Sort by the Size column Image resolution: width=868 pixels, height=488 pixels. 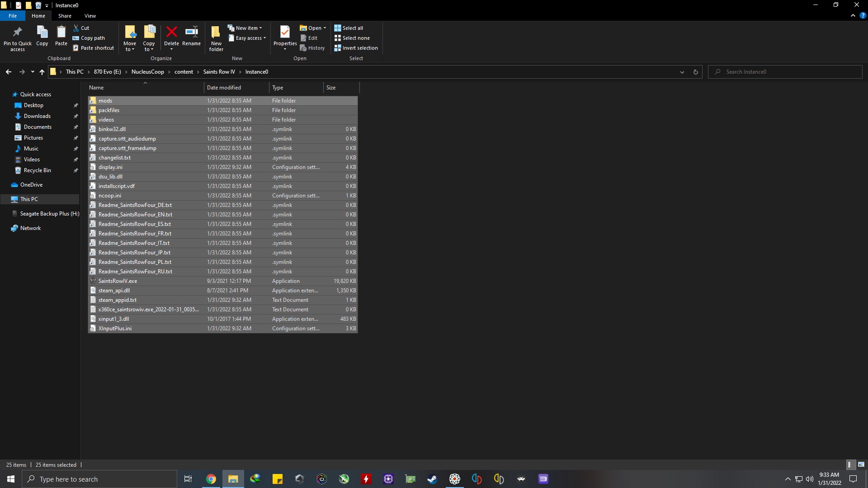341,88
